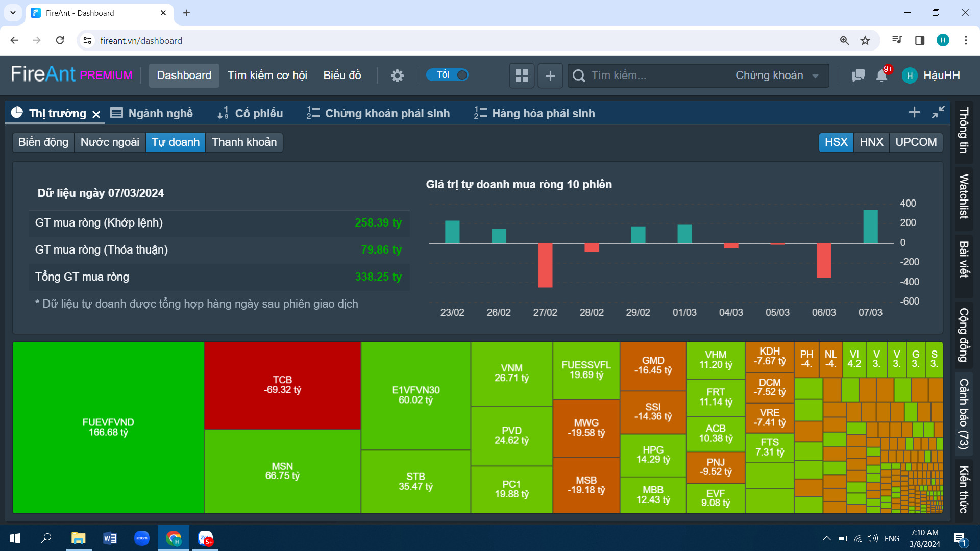Viewport: 980px width, 551px height.
Task: Switch to the Ngành nghề tab
Action: tap(152, 113)
